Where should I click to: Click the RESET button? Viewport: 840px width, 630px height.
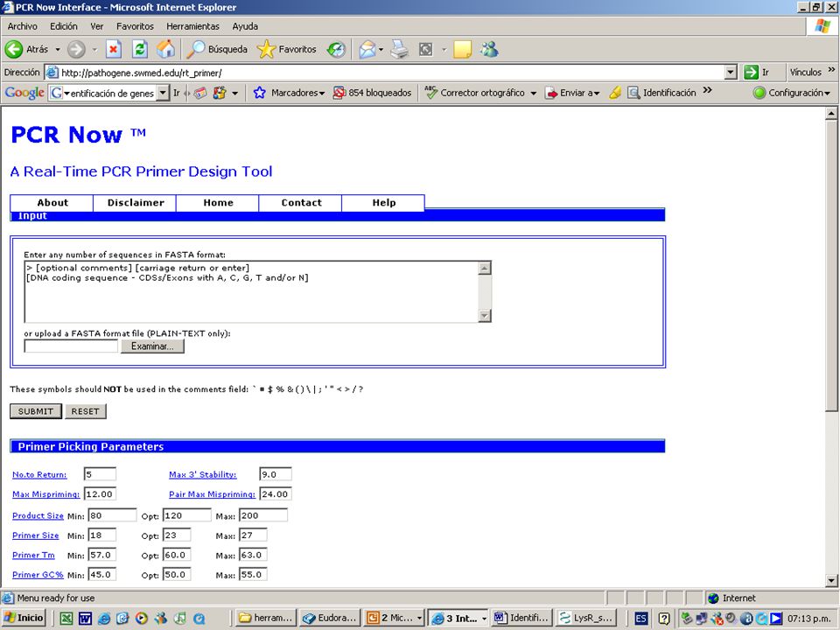coord(86,411)
